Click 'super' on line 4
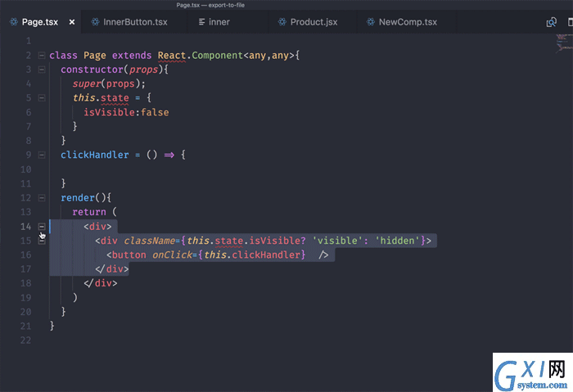This screenshot has height=392, width=573. (x=86, y=84)
